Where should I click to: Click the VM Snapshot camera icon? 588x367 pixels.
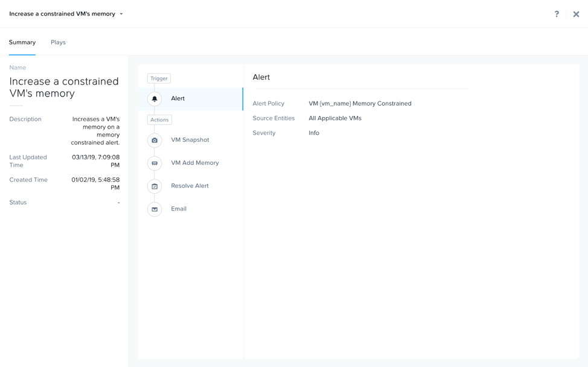pos(155,140)
